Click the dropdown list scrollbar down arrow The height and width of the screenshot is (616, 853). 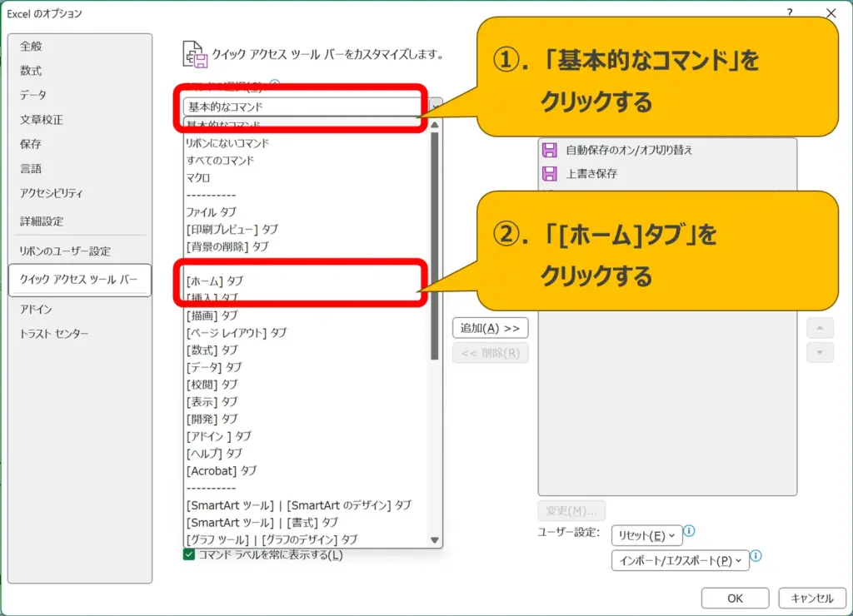[x=434, y=540]
